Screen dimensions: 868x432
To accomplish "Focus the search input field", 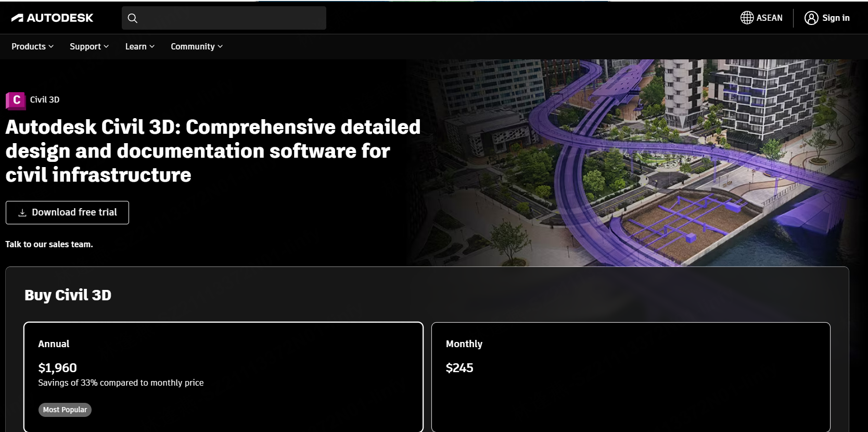I will click(224, 18).
